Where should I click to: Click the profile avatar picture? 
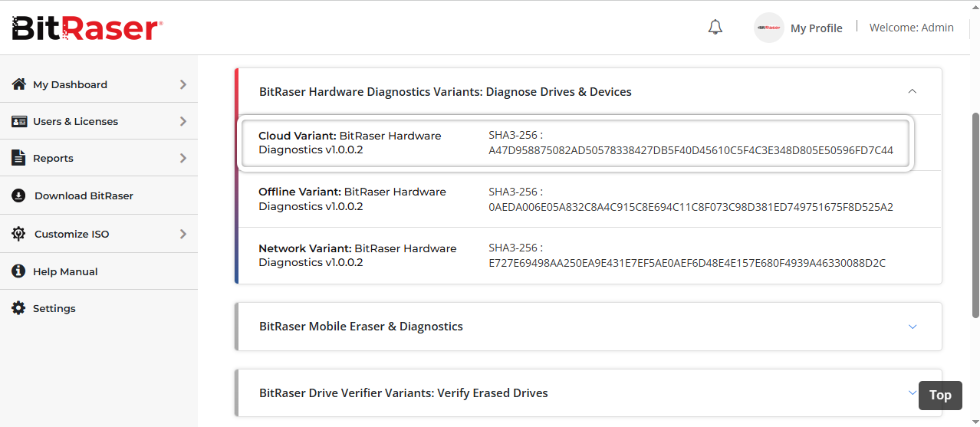[x=769, y=28]
